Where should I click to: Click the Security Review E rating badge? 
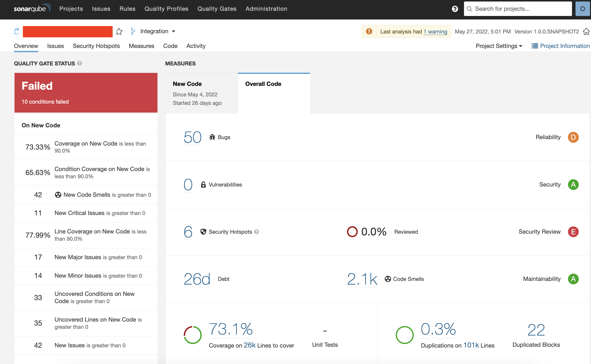click(x=573, y=232)
